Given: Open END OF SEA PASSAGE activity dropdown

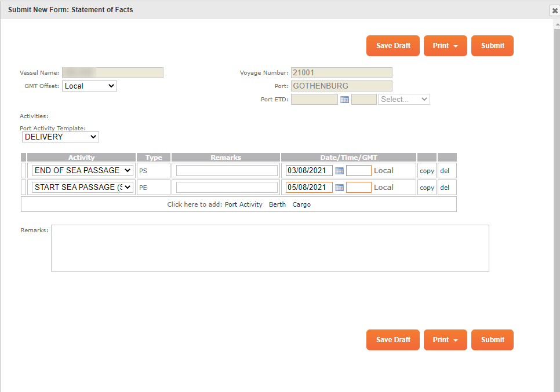Looking at the screenshot, I should [83, 170].
